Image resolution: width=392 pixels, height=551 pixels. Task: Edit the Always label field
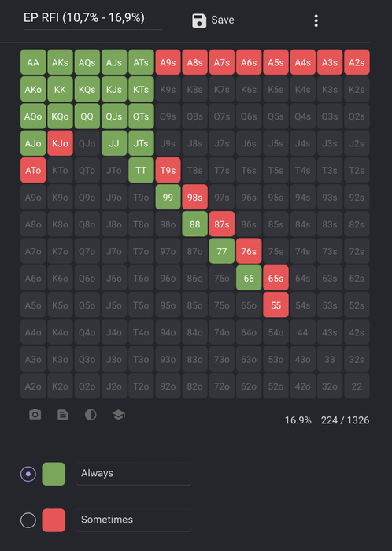pos(134,474)
